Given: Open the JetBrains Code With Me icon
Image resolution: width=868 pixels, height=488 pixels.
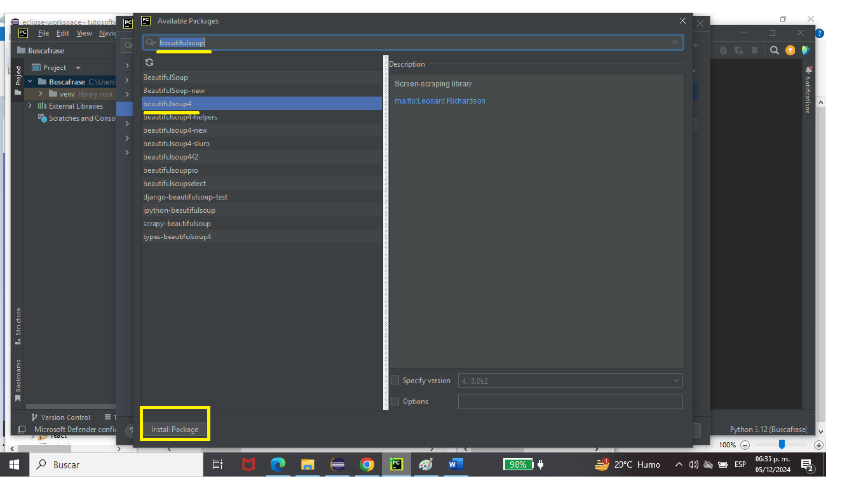Looking at the screenshot, I should (x=806, y=50).
